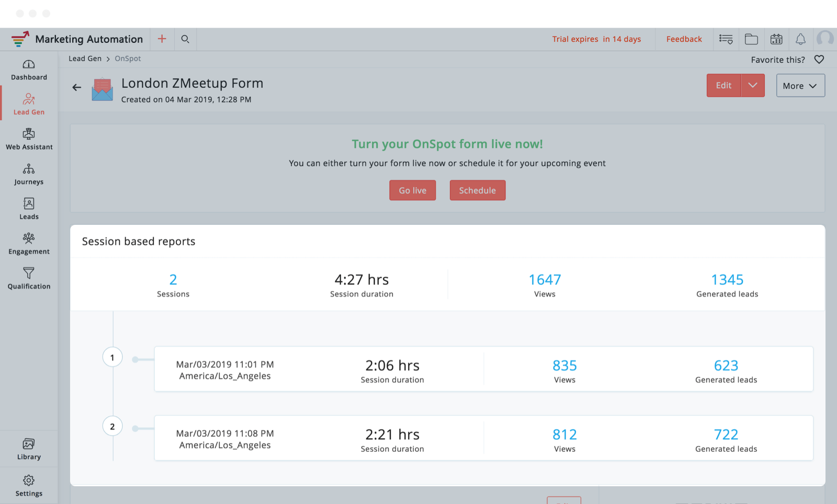The height and width of the screenshot is (504, 837).
Task: Click the plus icon to create new
Action: (162, 39)
